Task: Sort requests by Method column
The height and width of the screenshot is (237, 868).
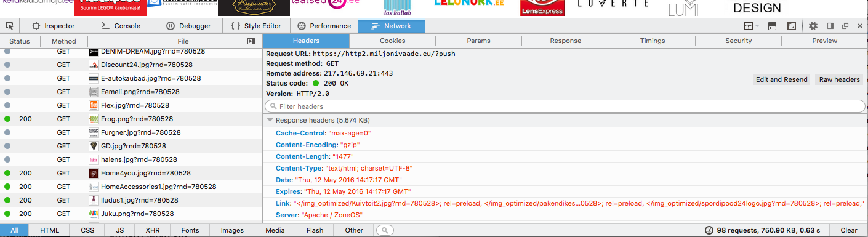Action: (x=63, y=41)
